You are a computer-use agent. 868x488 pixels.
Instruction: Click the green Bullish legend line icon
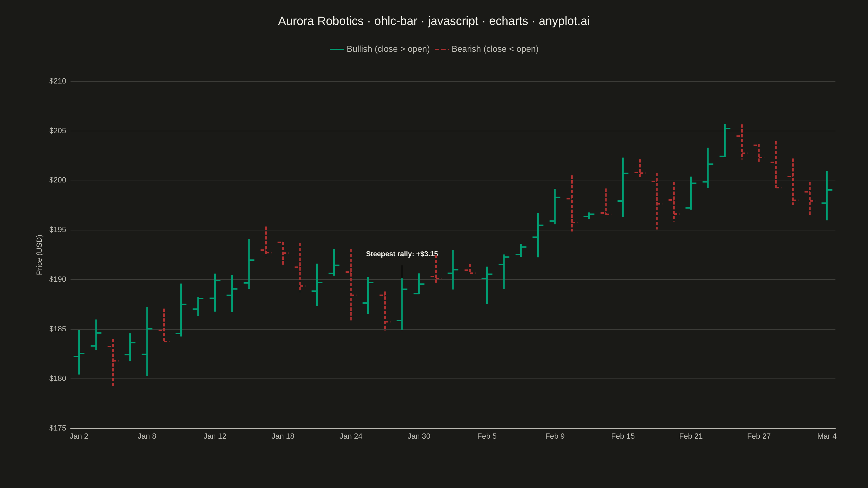tap(337, 50)
